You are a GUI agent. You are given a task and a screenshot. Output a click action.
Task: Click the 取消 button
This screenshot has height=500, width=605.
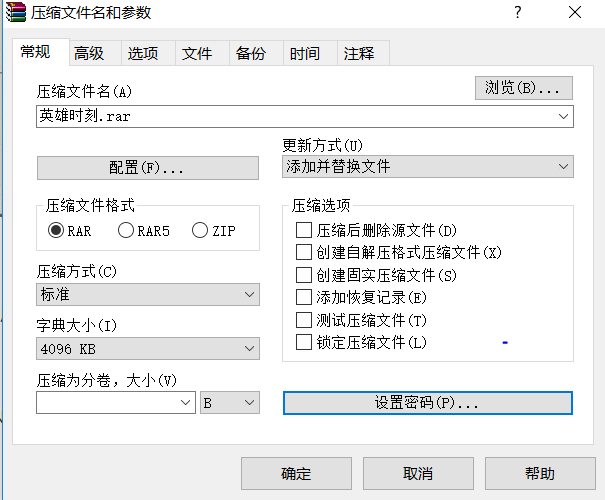tap(418, 473)
